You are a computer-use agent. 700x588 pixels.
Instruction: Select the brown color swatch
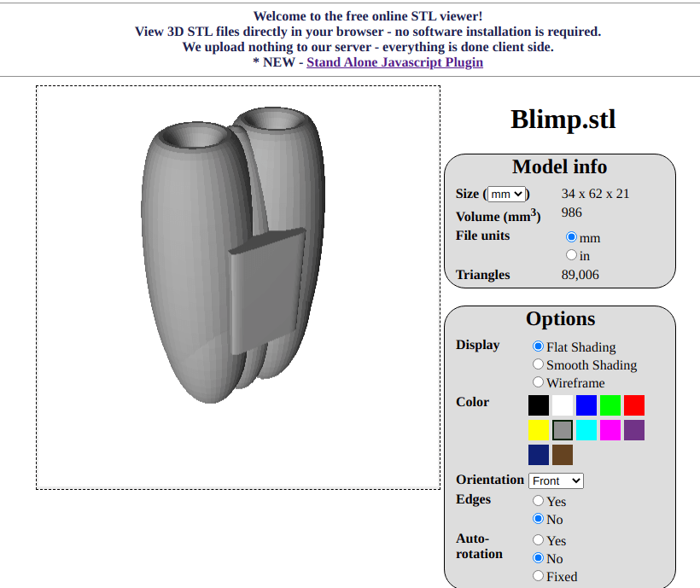[563, 455]
